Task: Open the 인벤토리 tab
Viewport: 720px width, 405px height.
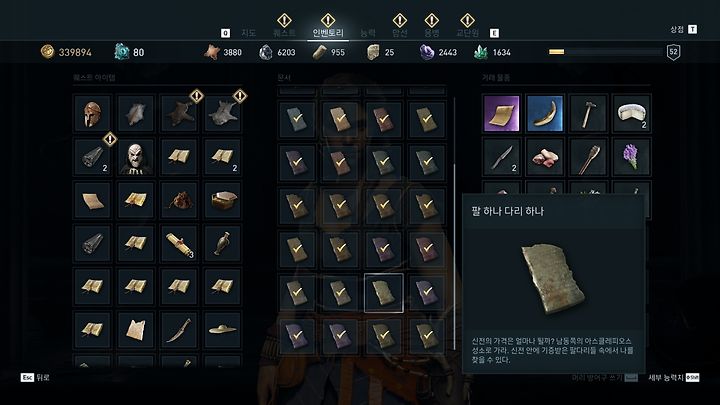Action: pos(328,33)
